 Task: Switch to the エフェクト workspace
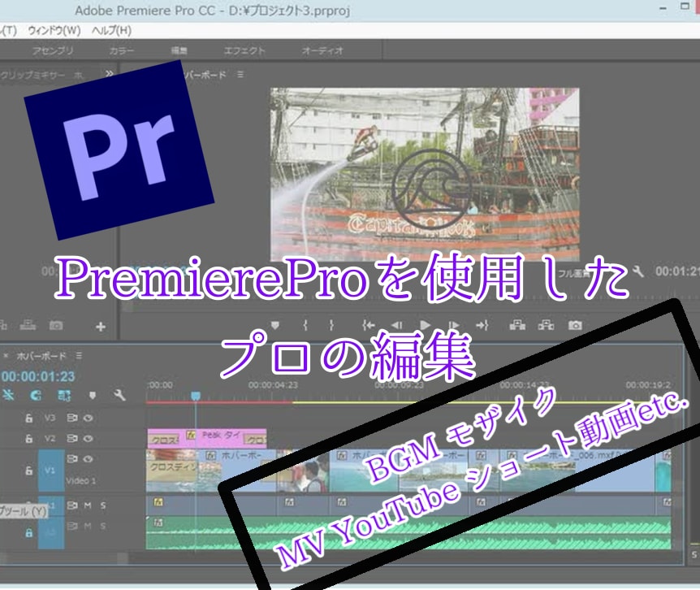[x=244, y=50]
